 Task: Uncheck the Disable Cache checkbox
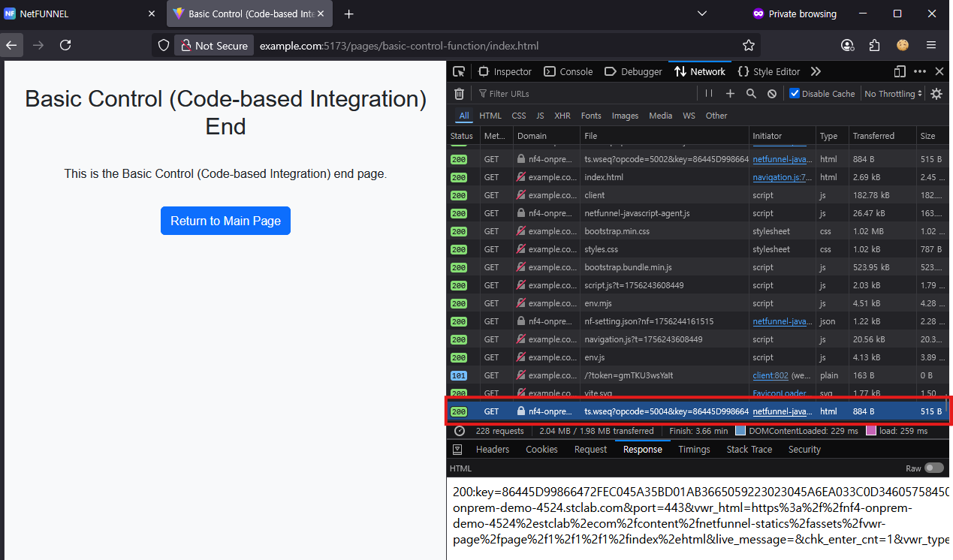pyautogui.click(x=795, y=94)
